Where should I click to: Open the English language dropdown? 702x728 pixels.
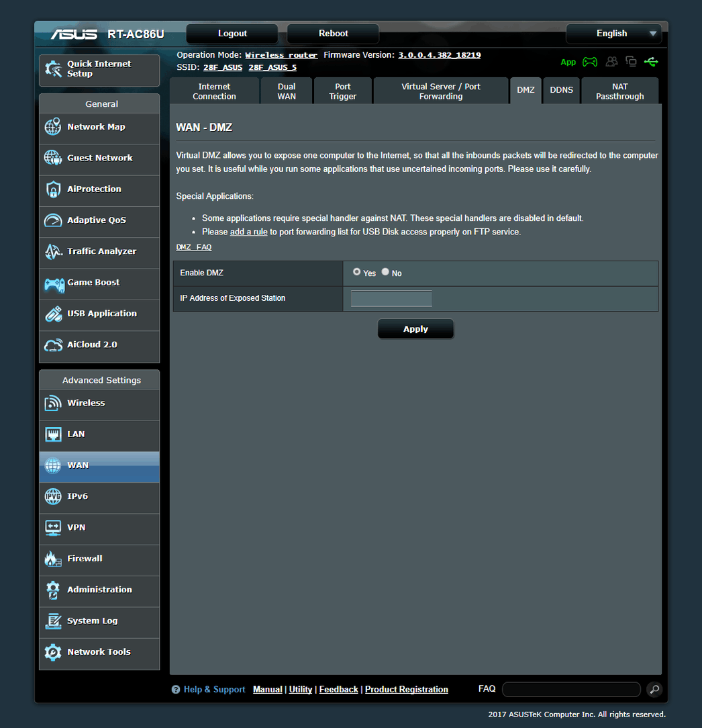(613, 34)
